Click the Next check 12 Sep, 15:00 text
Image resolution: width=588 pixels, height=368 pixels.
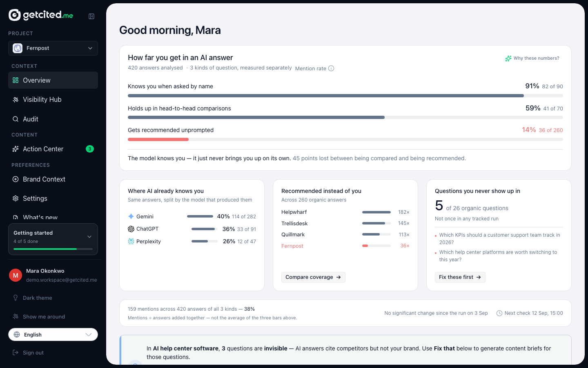point(534,313)
